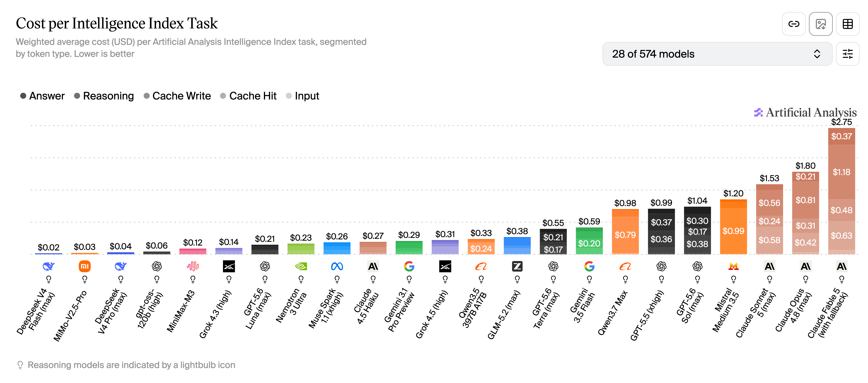Image resolution: width=868 pixels, height=383 pixels.
Task: Toggle the Cache Hit legend series
Action: tap(248, 96)
